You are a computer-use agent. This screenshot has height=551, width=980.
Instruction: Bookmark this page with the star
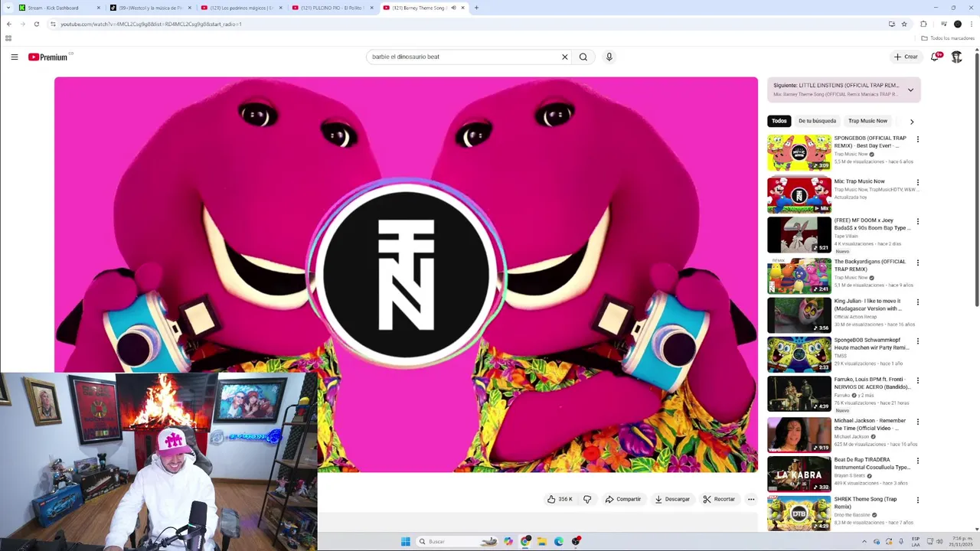click(904, 24)
